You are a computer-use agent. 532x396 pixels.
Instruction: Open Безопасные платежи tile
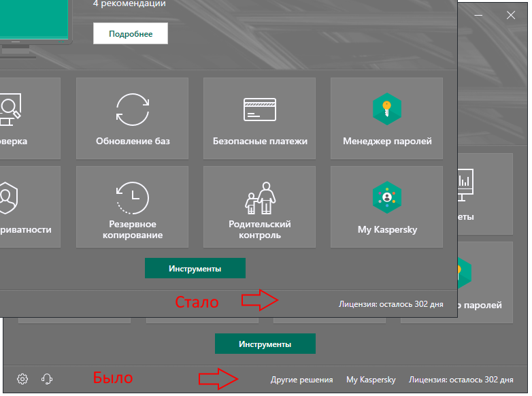260,118
